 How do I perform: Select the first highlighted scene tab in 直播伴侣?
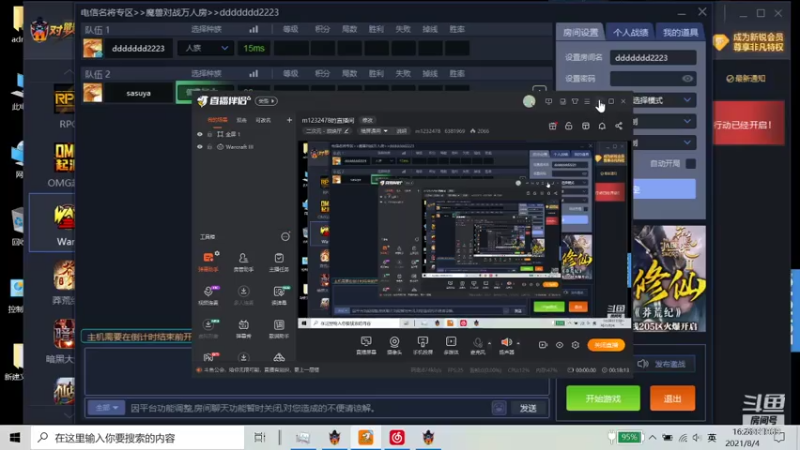(217, 120)
